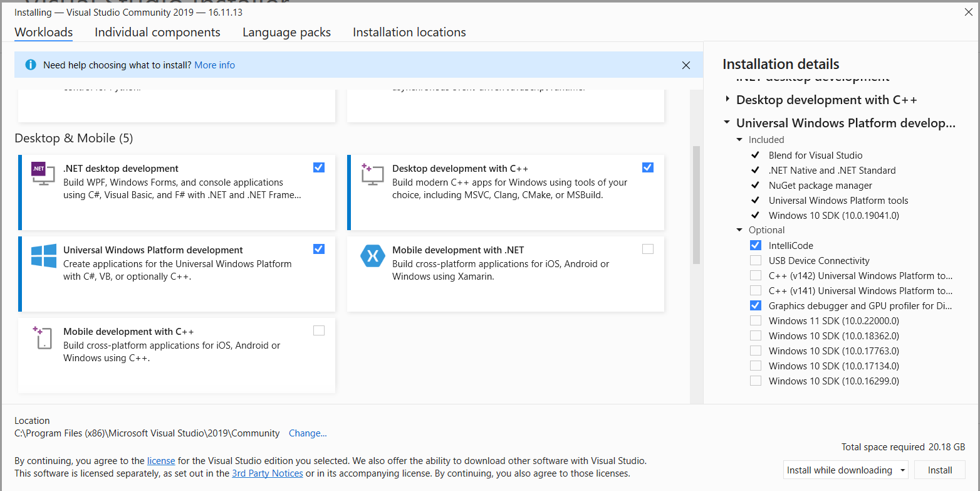Viewport: 980px width, 491px height.
Task: Check Windows 10 SDK (10.0.16299.0)
Action: click(756, 381)
